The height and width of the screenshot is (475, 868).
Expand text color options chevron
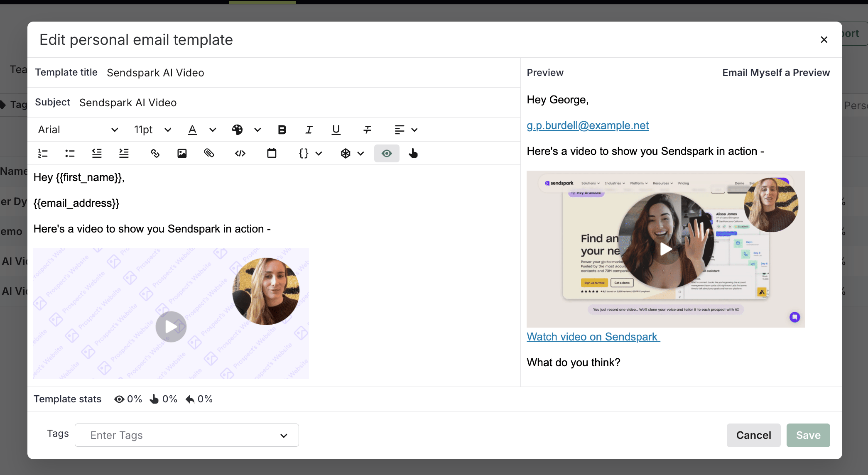coord(213,130)
